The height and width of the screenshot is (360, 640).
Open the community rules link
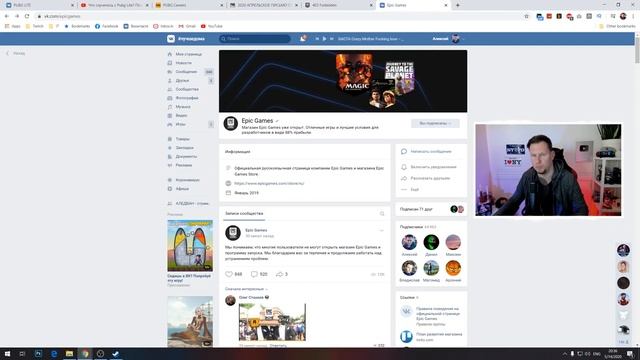click(x=438, y=314)
